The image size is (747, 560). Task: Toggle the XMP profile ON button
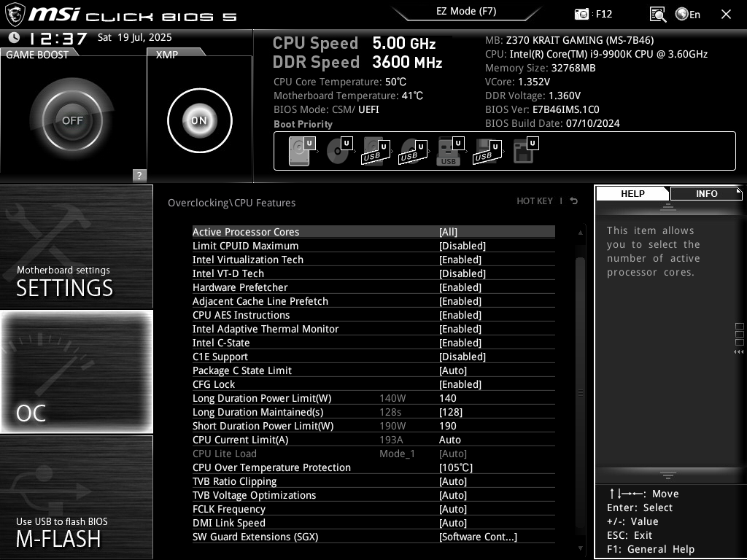pos(200,120)
